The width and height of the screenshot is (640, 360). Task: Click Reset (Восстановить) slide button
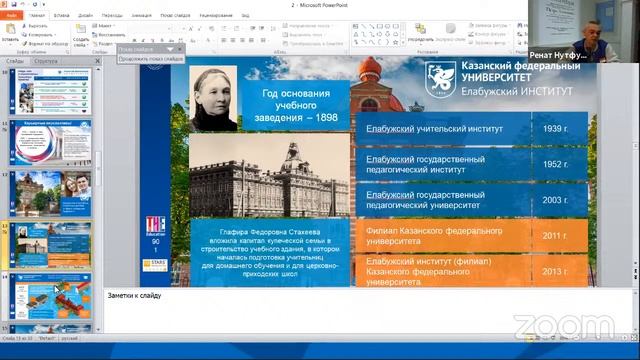109,35
